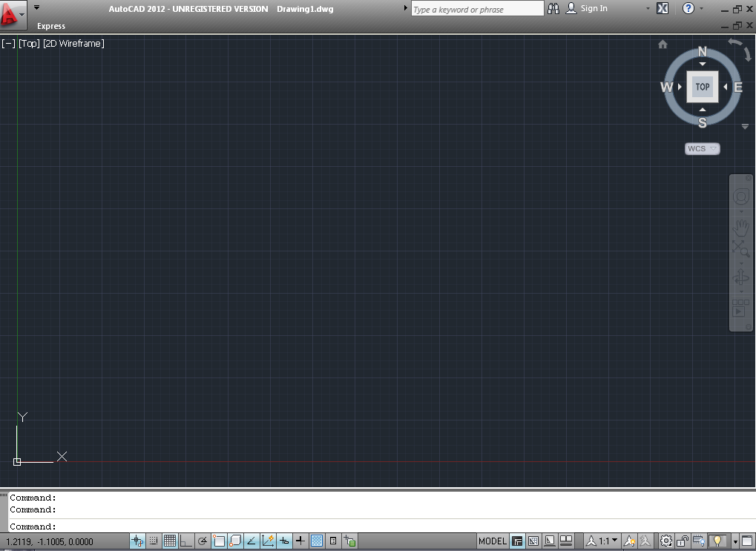The width and height of the screenshot is (756, 551).
Task: Open the 1:1 annotation scale dropdown
Action: coord(602,541)
